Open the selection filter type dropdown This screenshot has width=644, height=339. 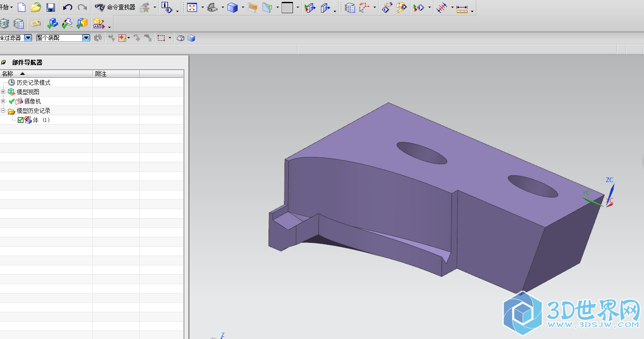(x=28, y=38)
